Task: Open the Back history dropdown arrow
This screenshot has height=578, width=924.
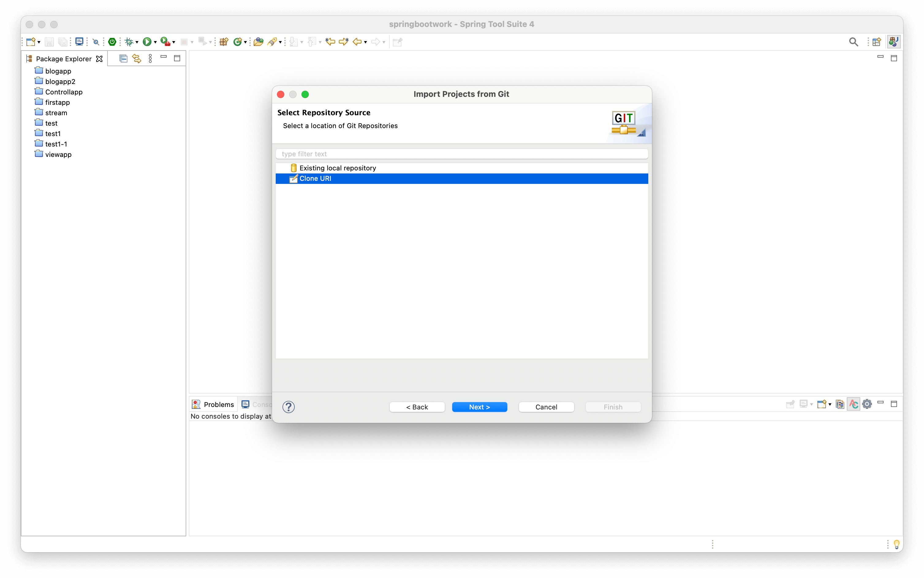Action: (x=366, y=42)
